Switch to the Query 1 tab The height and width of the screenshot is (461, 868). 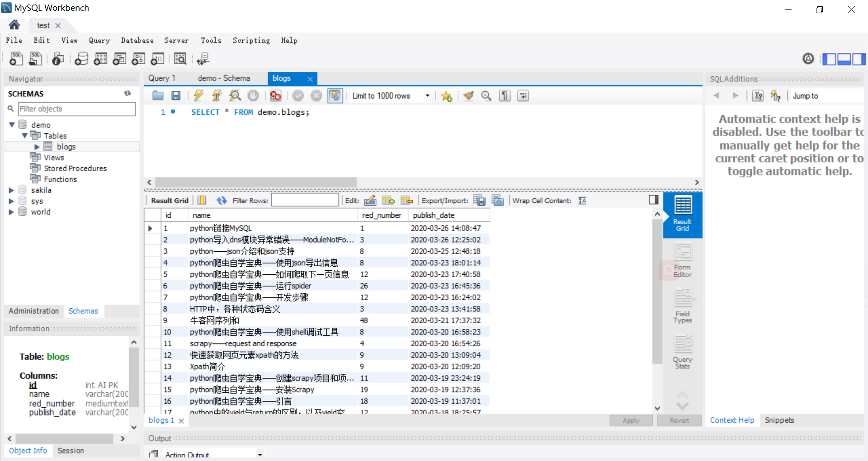[x=162, y=78]
